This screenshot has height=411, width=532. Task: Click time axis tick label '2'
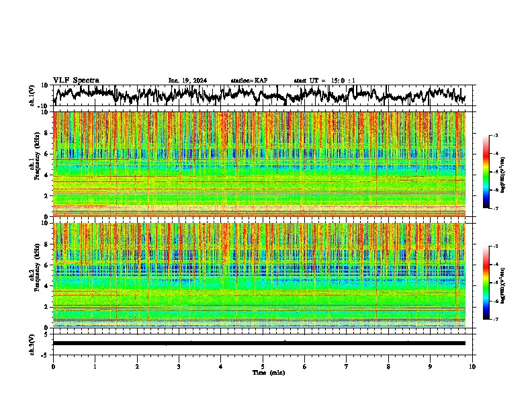[137, 367]
